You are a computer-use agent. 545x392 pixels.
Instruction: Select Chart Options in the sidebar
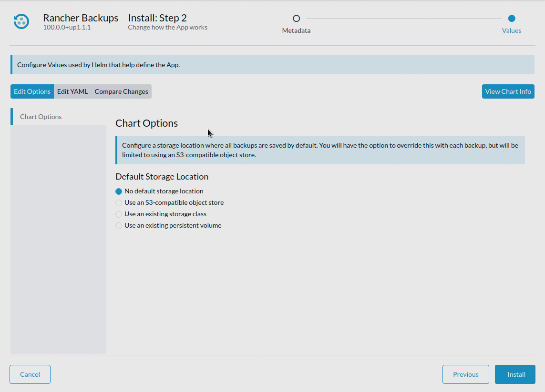coord(41,116)
